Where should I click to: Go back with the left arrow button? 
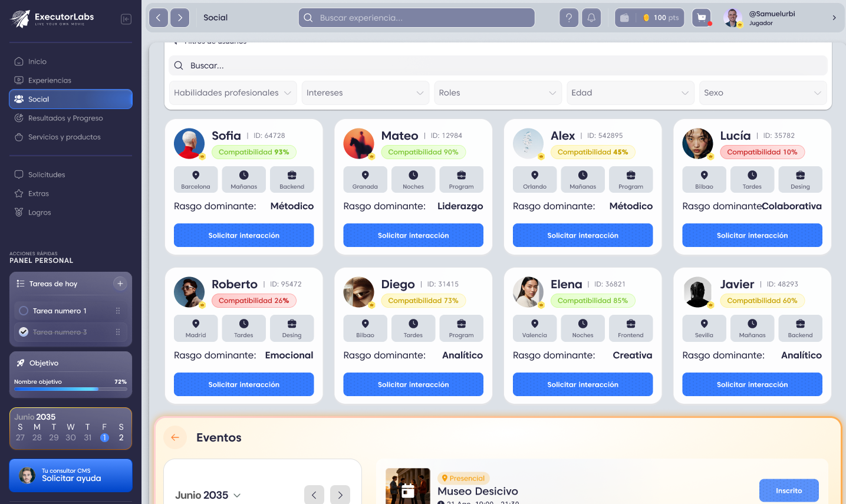tap(159, 18)
